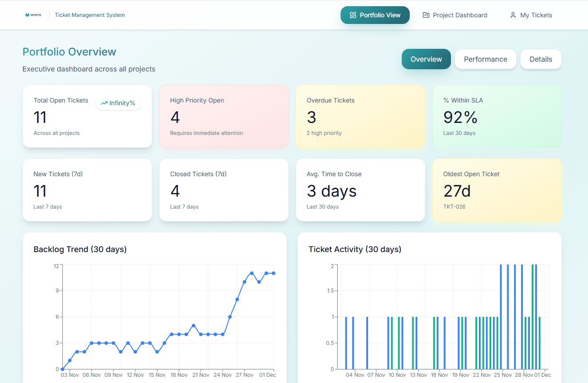Click the My Tickets person icon
The width and height of the screenshot is (588, 383).
[513, 15]
